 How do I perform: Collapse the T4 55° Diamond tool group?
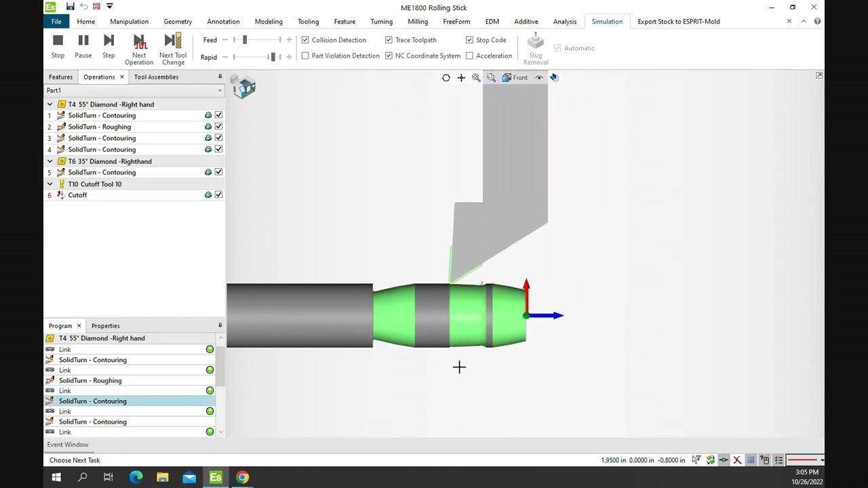pyautogui.click(x=50, y=104)
